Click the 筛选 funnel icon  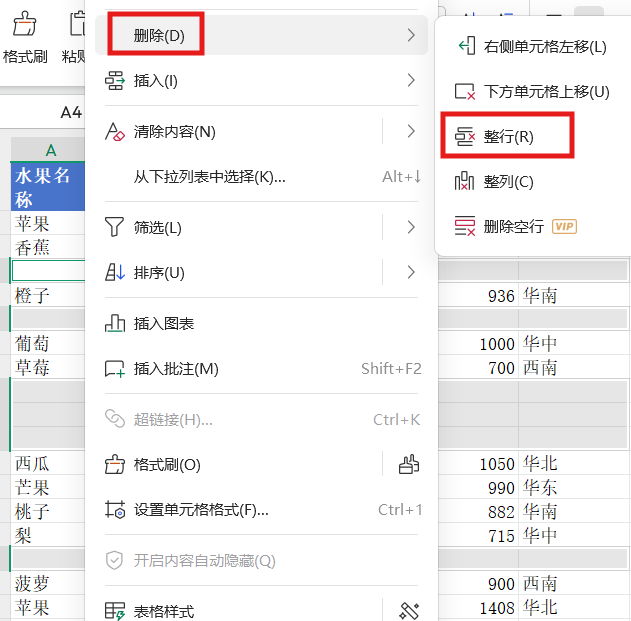(x=114, y=227)
